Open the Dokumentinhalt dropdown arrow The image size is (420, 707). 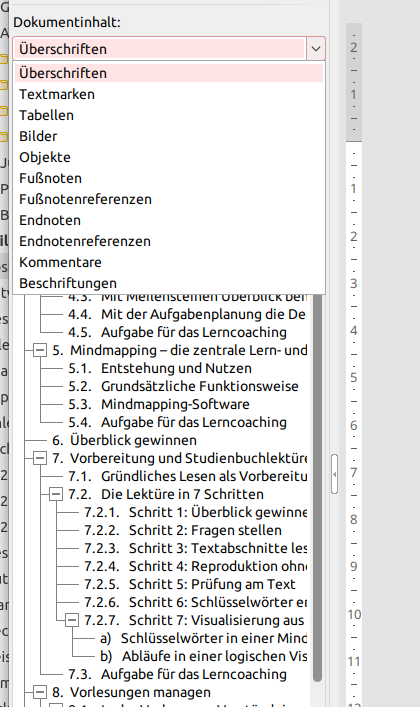pos(316,49)
